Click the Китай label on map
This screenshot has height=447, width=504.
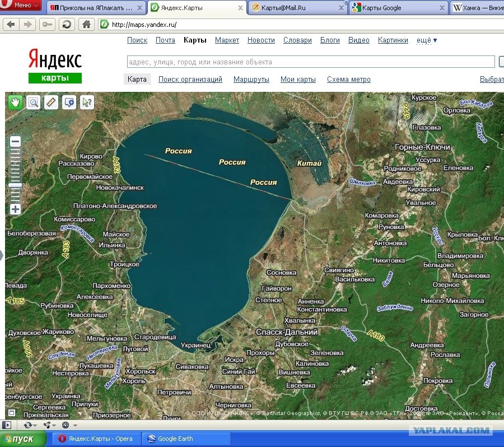[309, 164]
